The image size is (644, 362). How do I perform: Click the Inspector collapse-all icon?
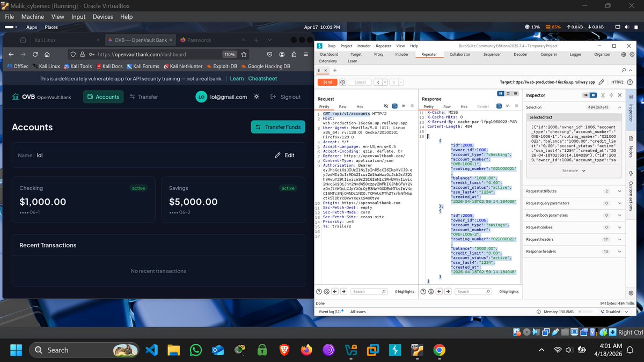click(x=611, y=95)
